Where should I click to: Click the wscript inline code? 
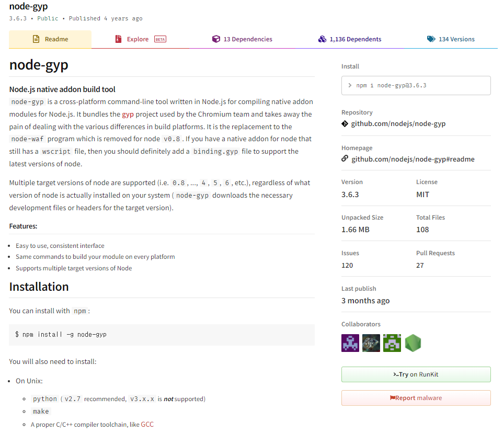56,152
